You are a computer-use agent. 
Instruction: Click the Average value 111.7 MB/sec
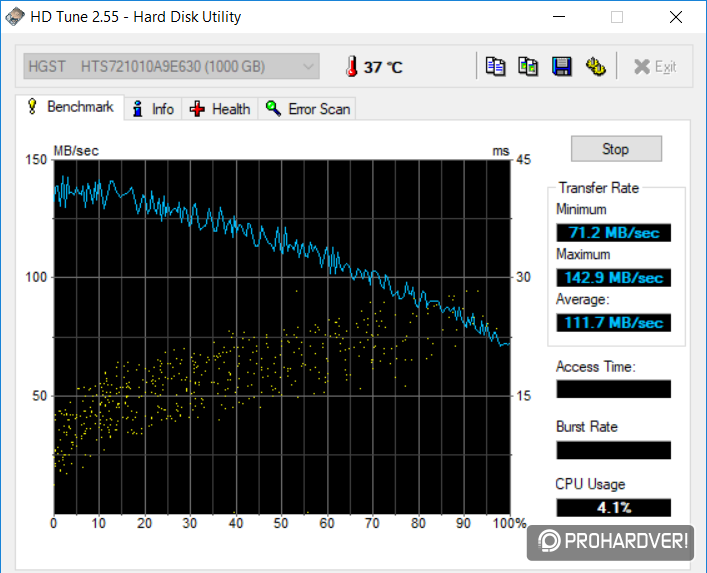click(613, 323)
